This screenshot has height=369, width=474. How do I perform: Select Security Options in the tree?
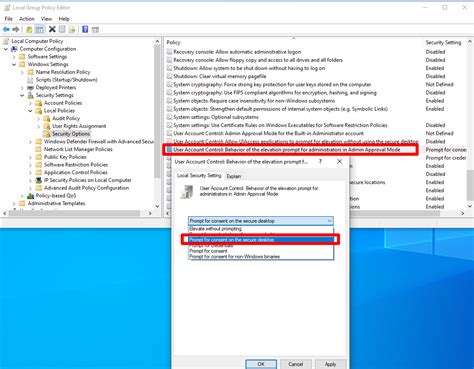71,134
